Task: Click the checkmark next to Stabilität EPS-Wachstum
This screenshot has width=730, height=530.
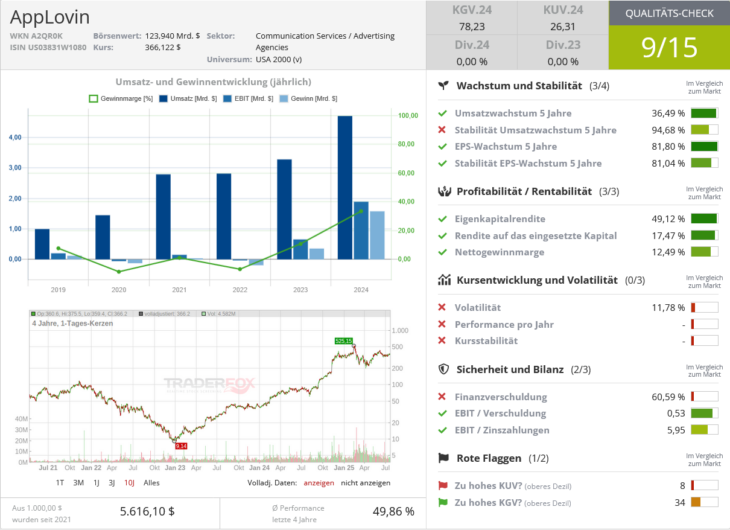Action: click(x=442, y=163)
